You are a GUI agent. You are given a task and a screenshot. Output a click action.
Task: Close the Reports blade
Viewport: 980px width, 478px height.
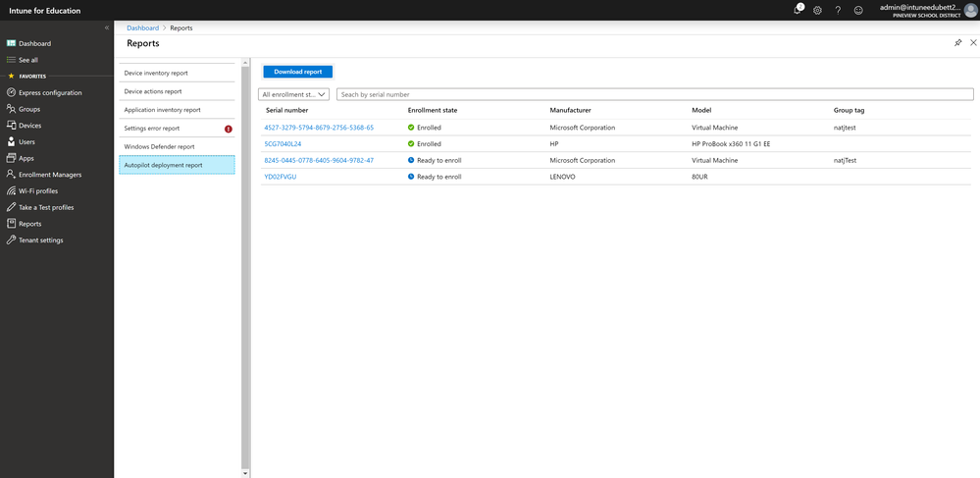click(973, 43)
